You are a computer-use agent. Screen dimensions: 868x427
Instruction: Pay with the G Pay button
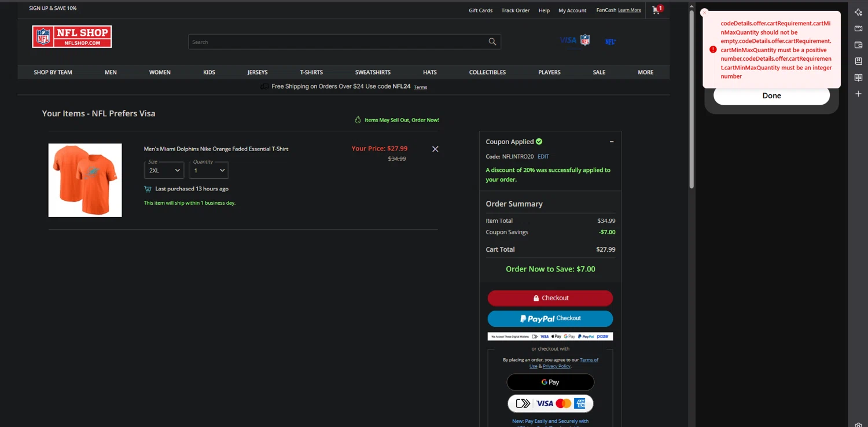[x=550, y=382]
